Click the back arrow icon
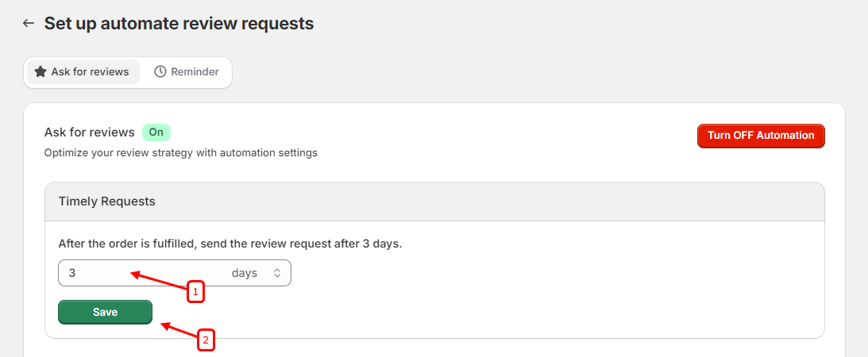The width and height of the screenshot is (868, 357). [29, 24]
